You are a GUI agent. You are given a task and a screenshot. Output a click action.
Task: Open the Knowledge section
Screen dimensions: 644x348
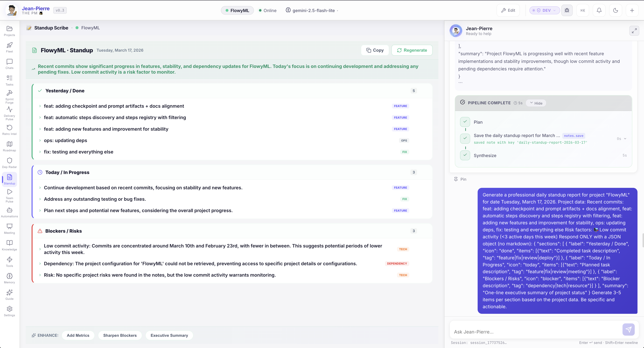click(9, 244)
